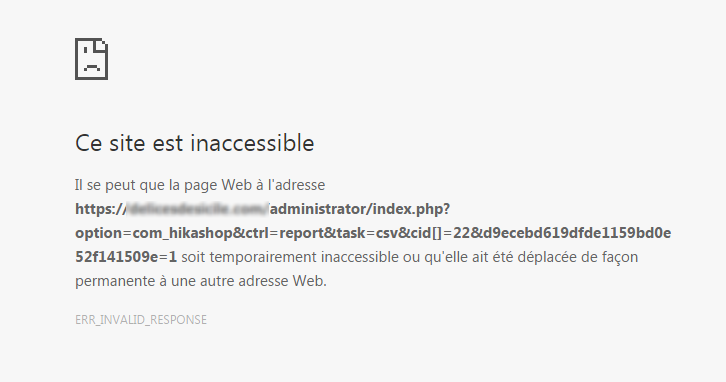Click the blurred domain name in URL
Screen dimensions: 726x382
click(198, 209)
